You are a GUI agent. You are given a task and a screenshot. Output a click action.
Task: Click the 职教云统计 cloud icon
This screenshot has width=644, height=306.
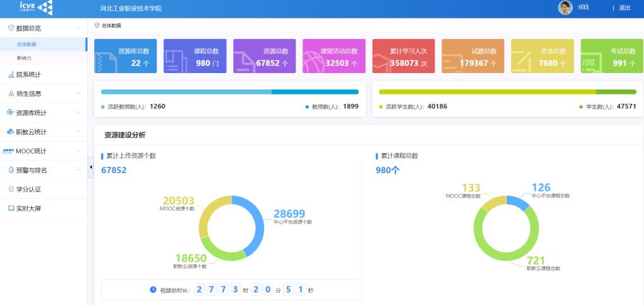tap(11, 132)
